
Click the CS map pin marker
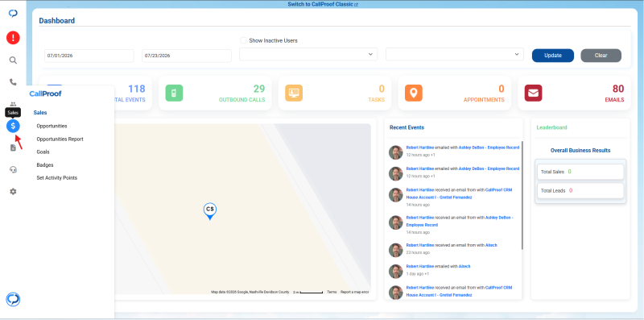pos(210,211)
